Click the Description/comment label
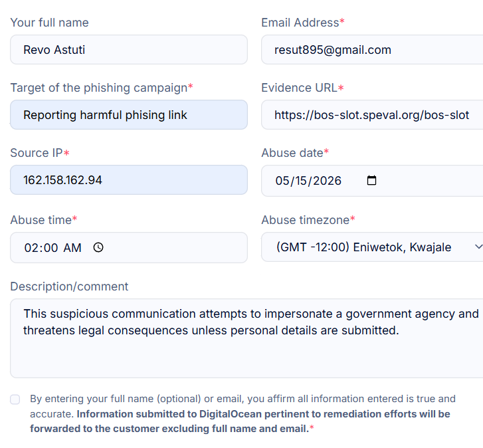Image resolution: width=483 pixels, height=448 pixels. pos(69,286)
